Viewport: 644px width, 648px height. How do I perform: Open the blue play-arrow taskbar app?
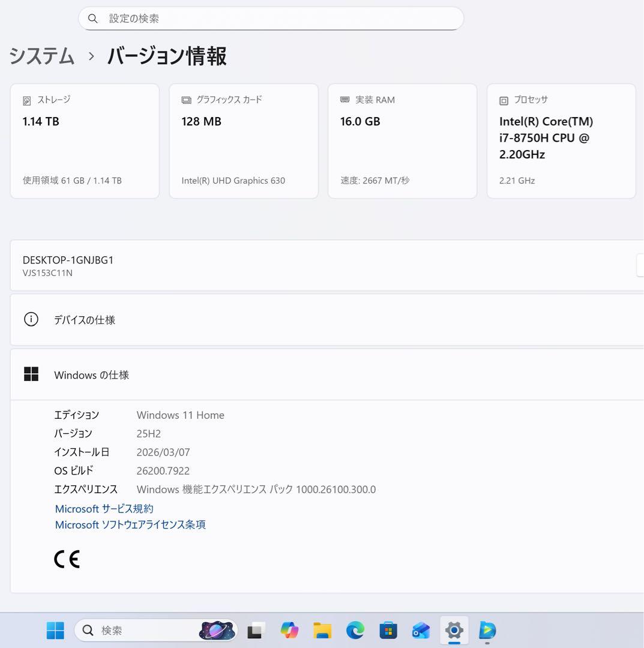487,630
